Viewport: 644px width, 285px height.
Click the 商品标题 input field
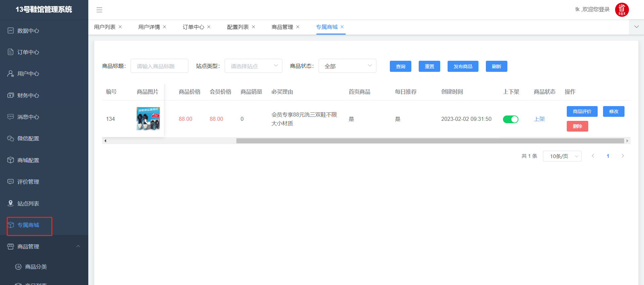(x=159, y=66)
